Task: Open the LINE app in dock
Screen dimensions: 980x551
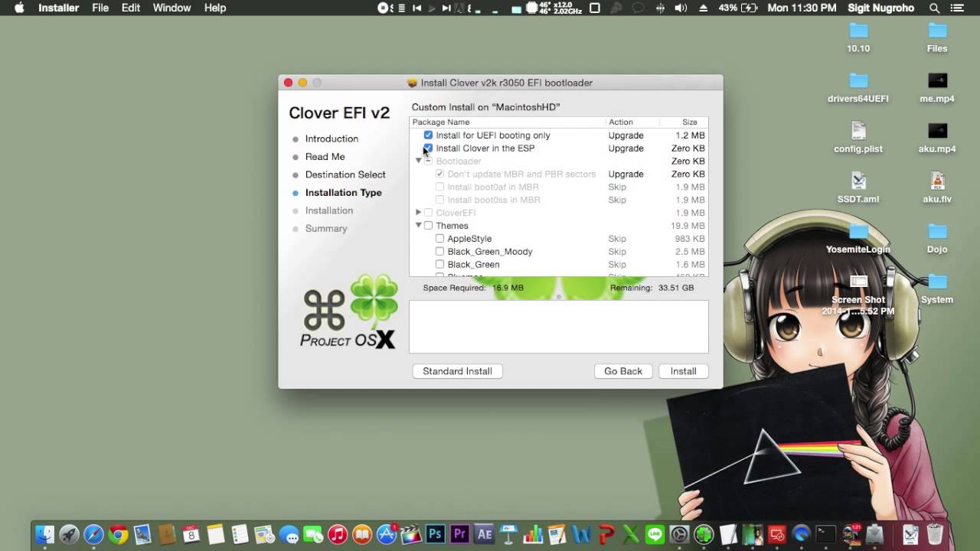Action: pyautogui.click(x=655, y=534)
